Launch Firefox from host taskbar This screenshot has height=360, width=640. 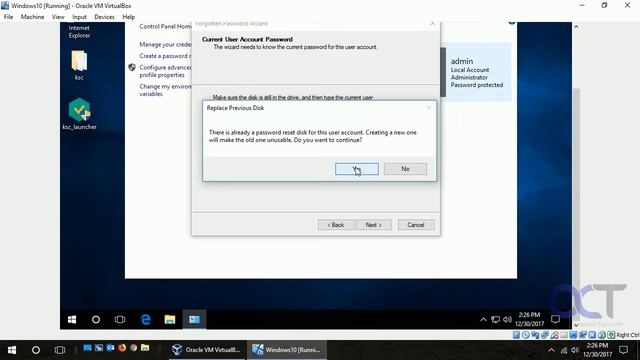pyautogui.click(x=122, y=348)
